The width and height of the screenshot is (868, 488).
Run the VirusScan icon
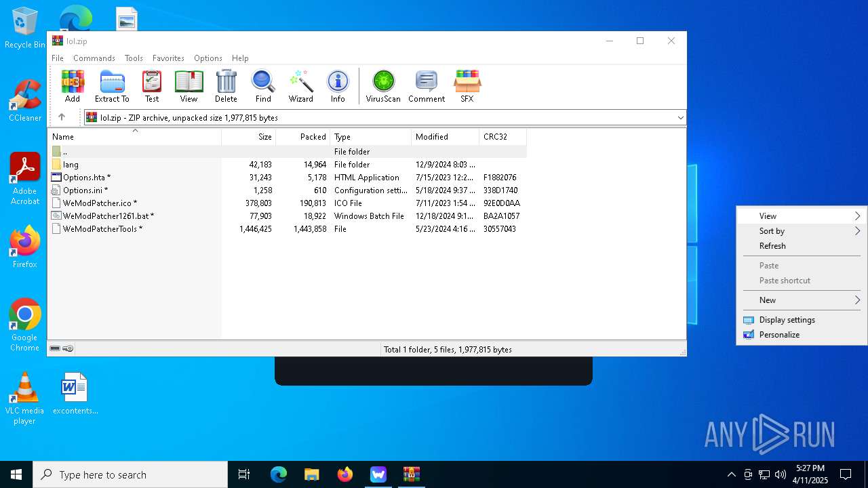tap(383, 86)
